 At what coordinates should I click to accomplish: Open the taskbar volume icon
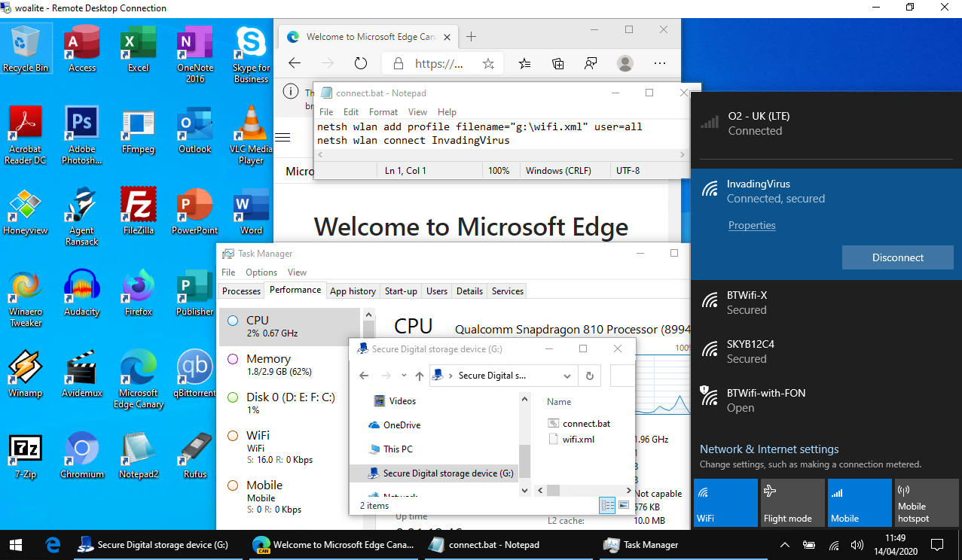click(857, 545)
